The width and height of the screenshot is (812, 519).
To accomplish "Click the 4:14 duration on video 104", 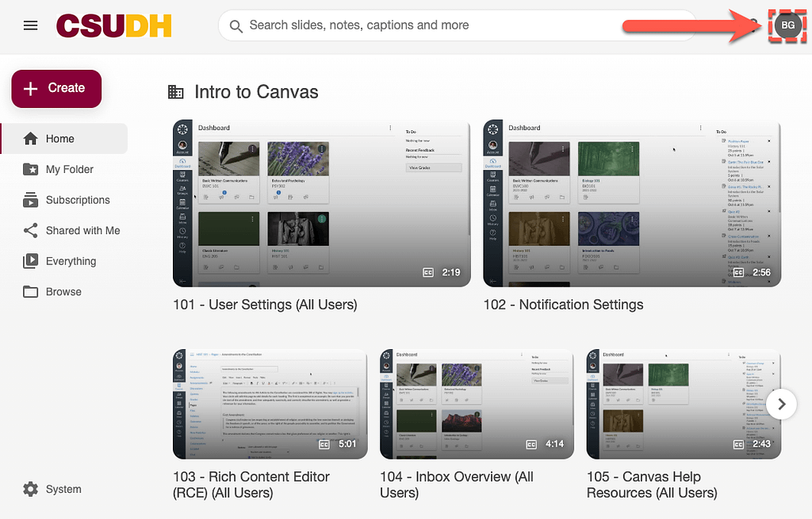I will pos(554,444).
